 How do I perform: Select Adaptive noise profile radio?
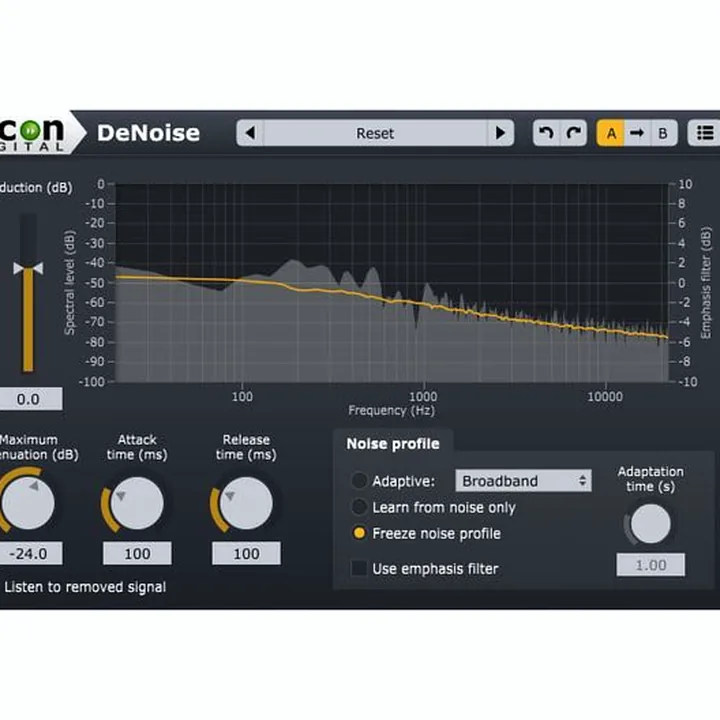359,481
